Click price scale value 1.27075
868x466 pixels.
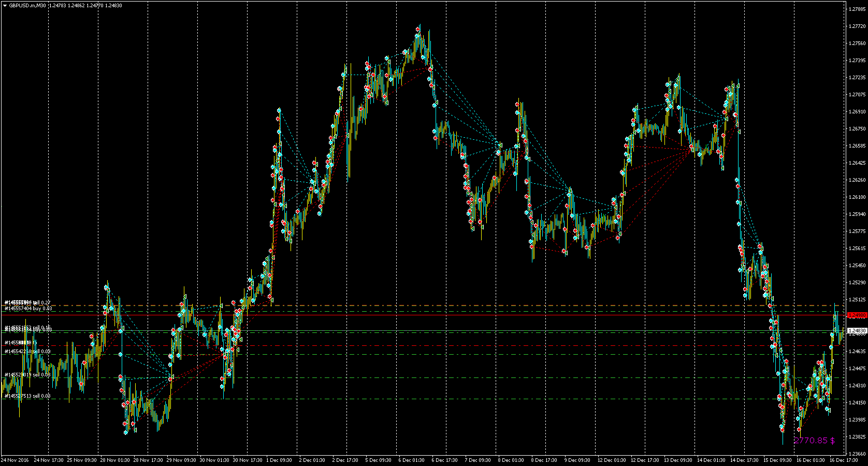[858, 95]
